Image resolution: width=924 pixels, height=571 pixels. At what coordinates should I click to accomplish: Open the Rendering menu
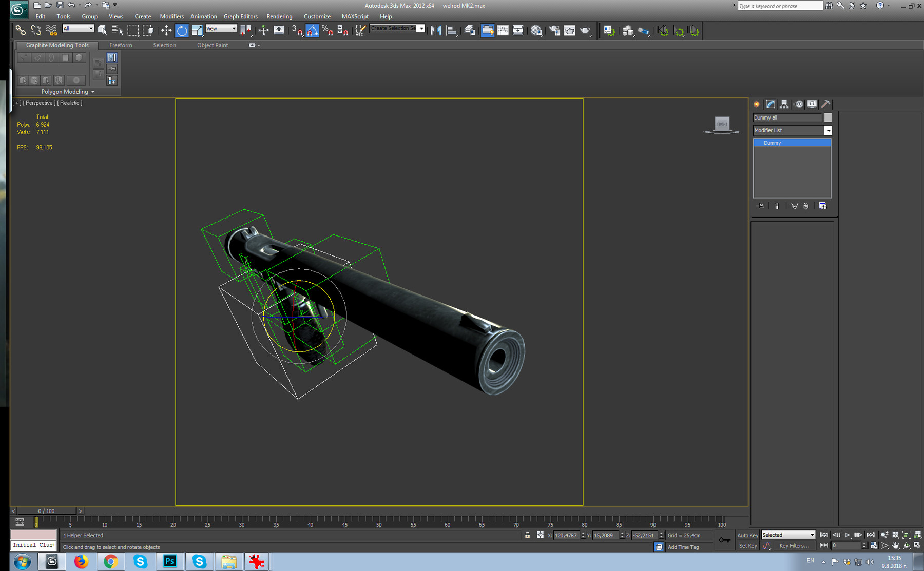pos(279,16)
